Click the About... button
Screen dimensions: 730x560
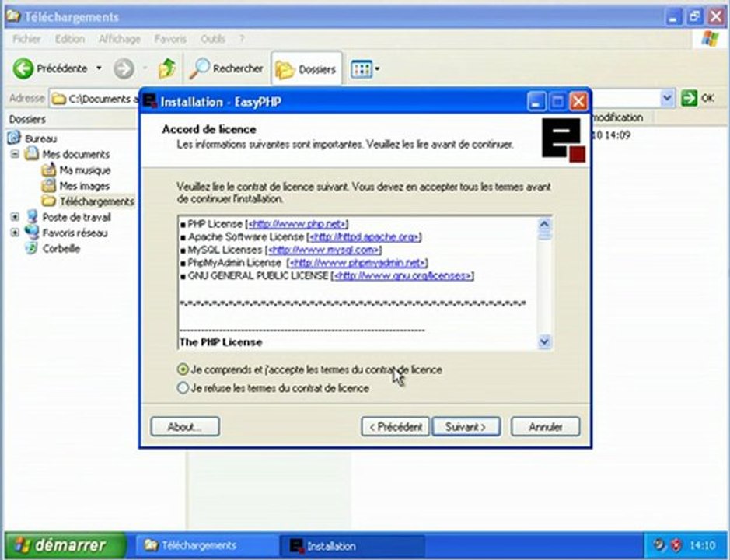(x=185, y=426)
